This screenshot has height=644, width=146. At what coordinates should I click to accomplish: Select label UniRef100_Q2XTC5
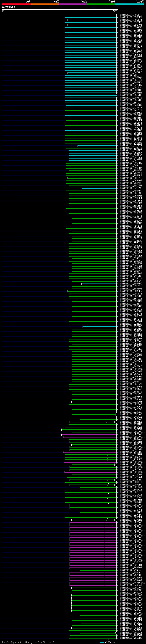[x=131, y=47]
